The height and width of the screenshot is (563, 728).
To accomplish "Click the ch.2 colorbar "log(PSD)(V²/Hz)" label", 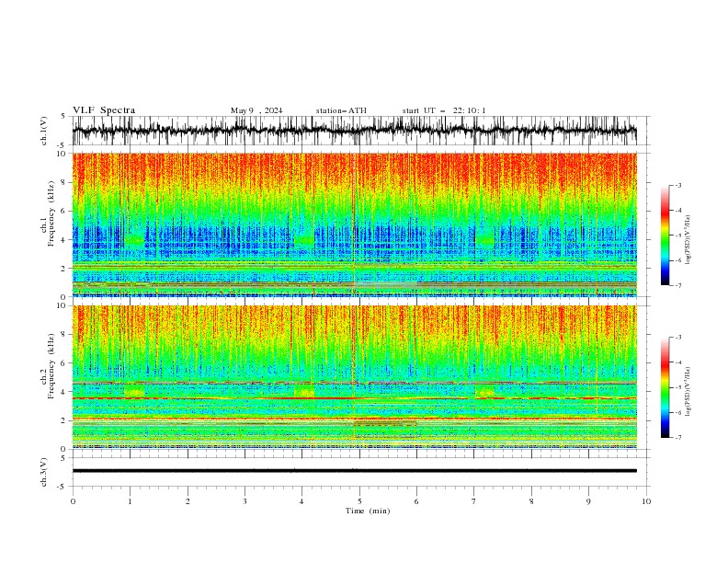I will (x=688, y=392).
